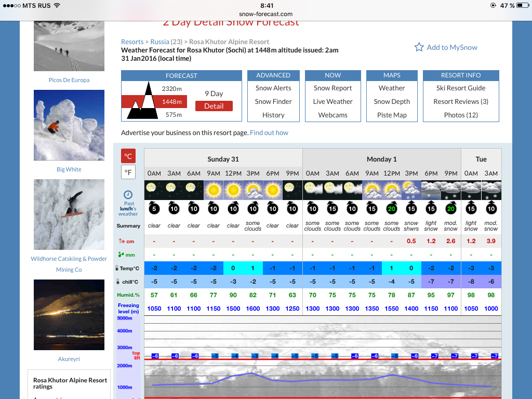532x399 pixels.
Task: Go to Resorts breadcrumb link
Action: (132, 42)
